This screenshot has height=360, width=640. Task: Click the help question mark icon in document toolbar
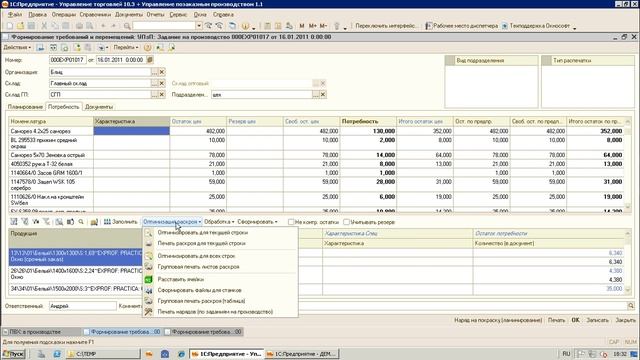(148, 48)
